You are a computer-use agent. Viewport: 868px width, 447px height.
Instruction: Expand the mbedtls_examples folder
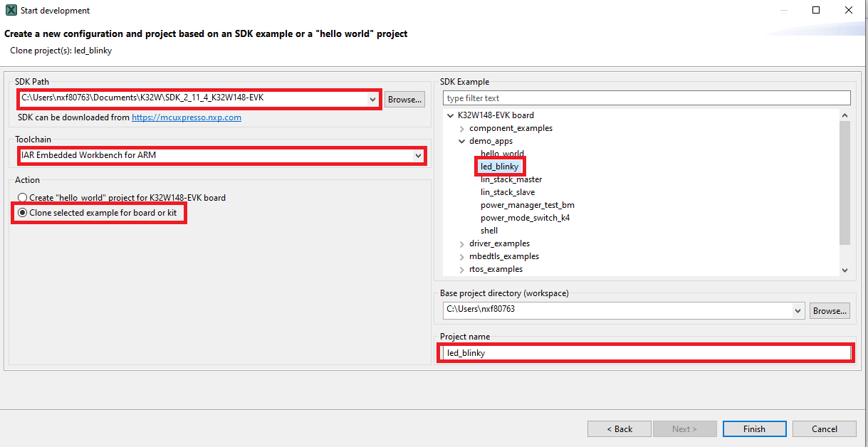(x=462, y=256)
